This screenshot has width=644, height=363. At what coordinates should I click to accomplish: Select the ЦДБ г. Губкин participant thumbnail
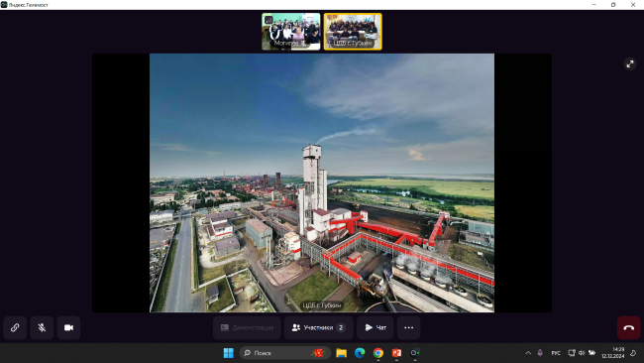coord(353,32)
